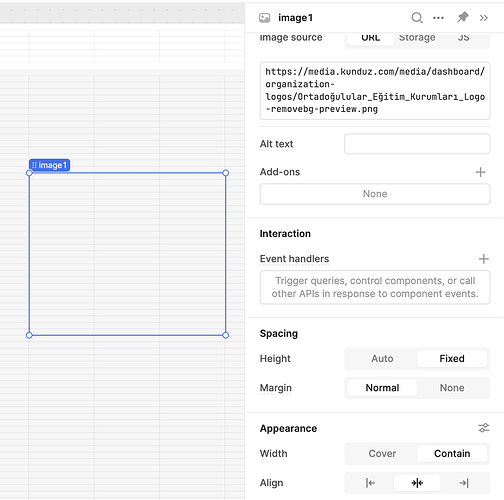Open Appearance advanced settings sliders icon
Viewport: 504px width, 500px height.
(484, 428)
